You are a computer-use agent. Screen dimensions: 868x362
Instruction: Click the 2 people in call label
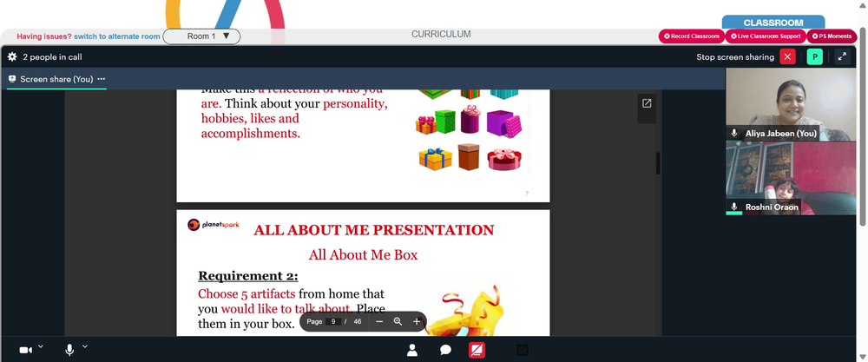click(x=52, y=57)
